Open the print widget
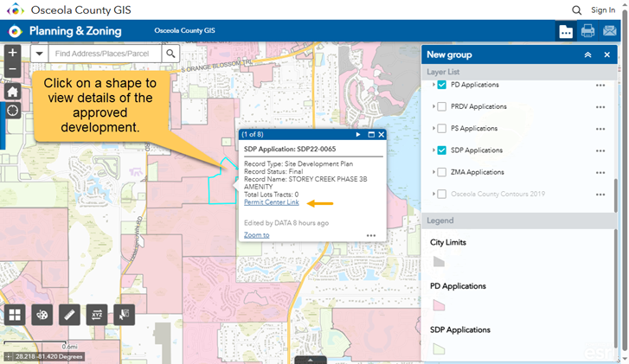The width and height of the screenshot is (629, 364). pos(587,31)
